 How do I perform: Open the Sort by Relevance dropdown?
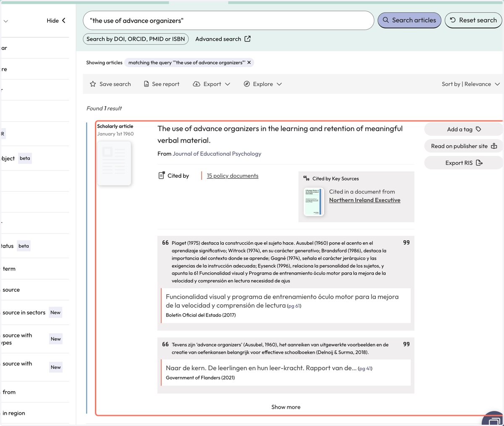(470, 84)
